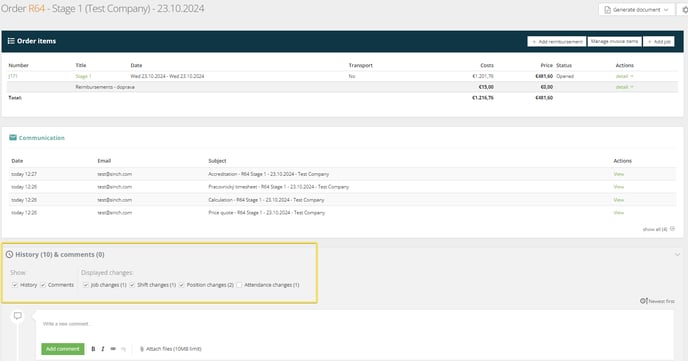Apply italic formatting to the comment
The image size is (688, 361).
(x=103, y=349)
